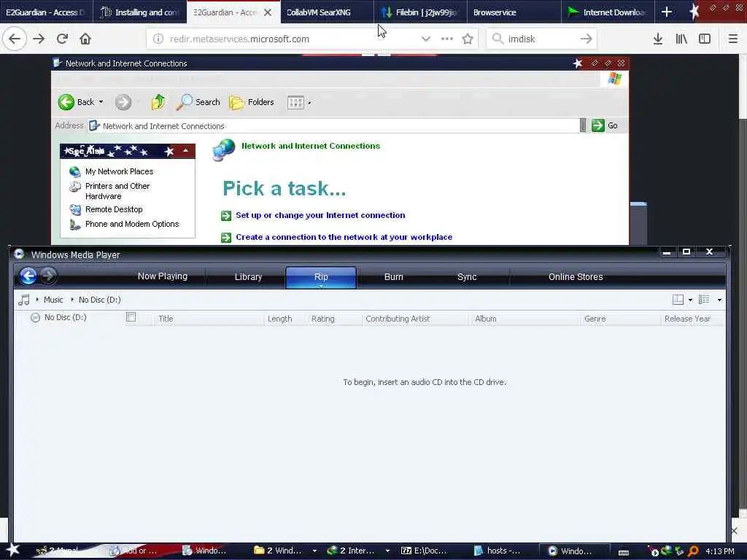747x560 pixels.
Task: Click the system tray clock 4:13 PM
Action: 719,551
